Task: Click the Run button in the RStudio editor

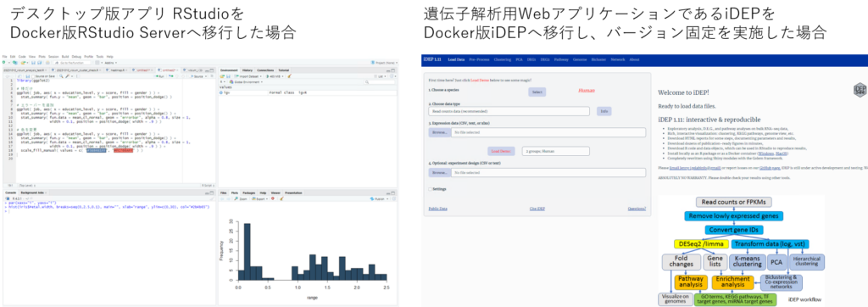Action: pyautogui.click(x=159, y=76)
